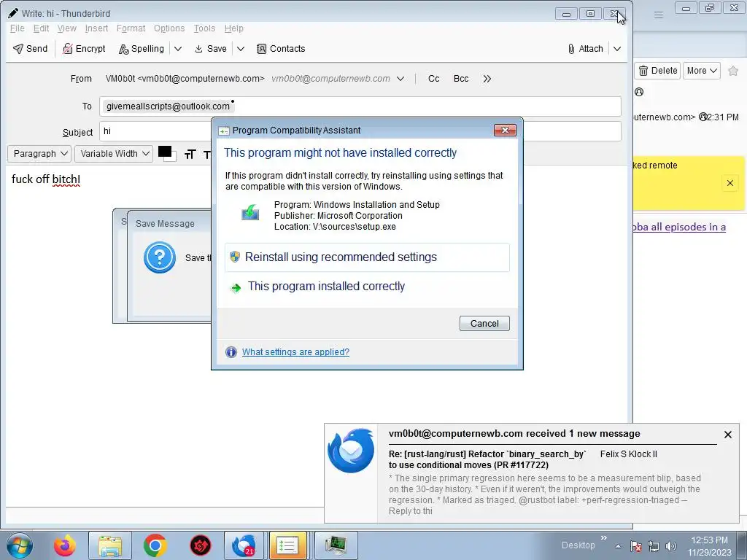Dismiss the new message notification
This screenshot has height=560, width=747.
727,435
